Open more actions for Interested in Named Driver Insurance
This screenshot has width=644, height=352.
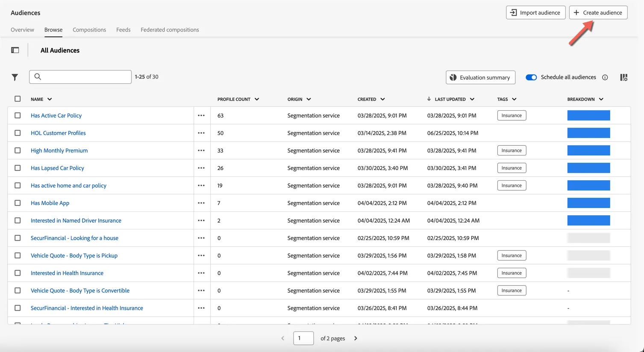click(x=201, y=220)
